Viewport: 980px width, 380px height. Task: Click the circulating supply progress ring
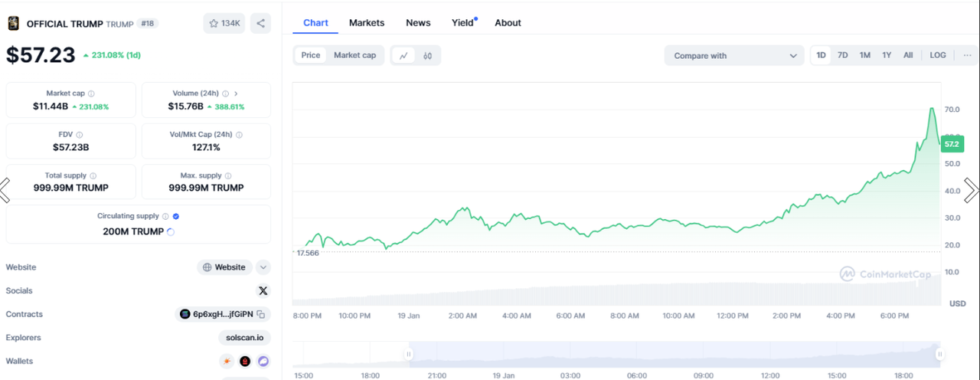170,231
